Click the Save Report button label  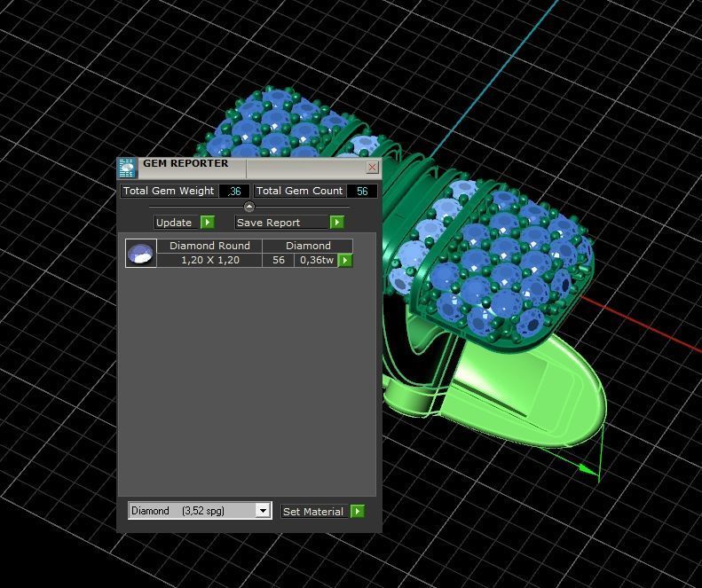(281, 223)
